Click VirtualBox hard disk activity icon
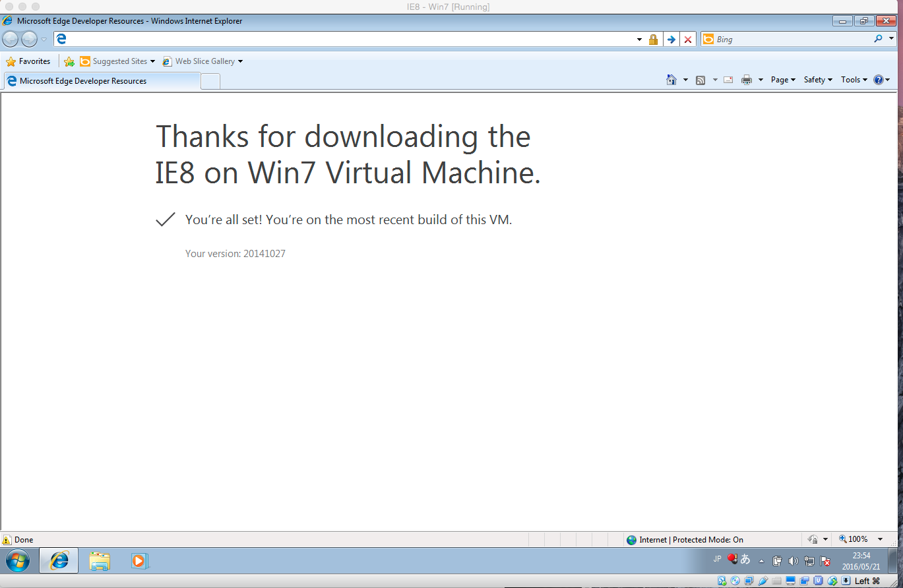Viewport: 903px width, 588px height. tap(722, 581)
